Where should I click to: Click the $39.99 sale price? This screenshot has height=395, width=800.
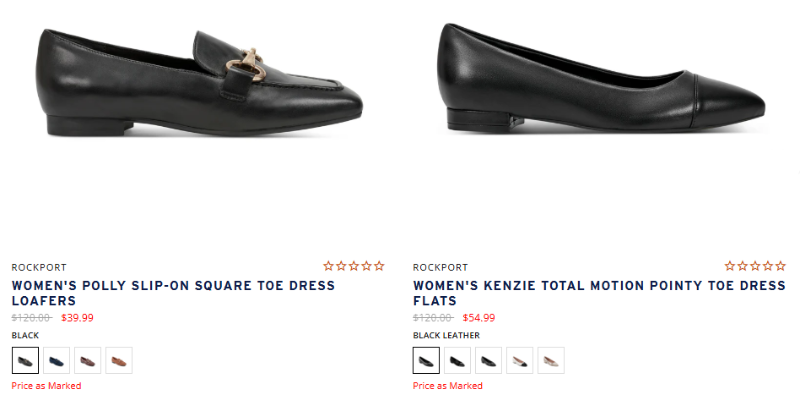click(78, 318)
